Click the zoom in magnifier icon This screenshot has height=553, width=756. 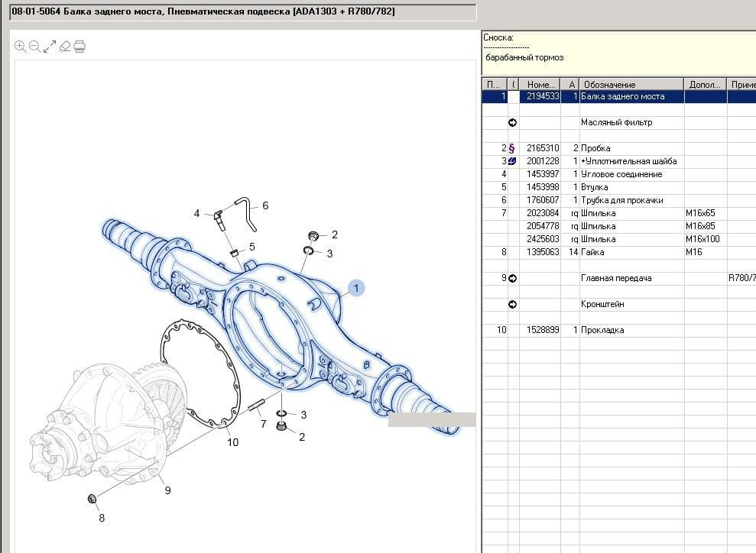point(21,47)
